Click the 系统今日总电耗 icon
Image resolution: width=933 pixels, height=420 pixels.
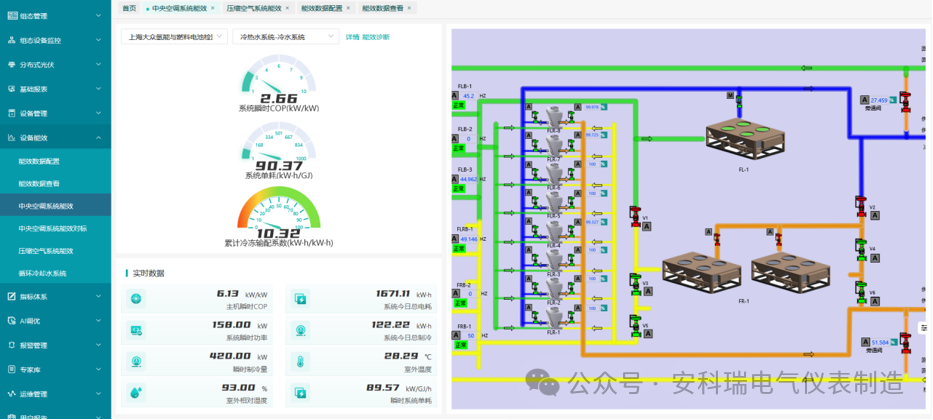(301, 299)
